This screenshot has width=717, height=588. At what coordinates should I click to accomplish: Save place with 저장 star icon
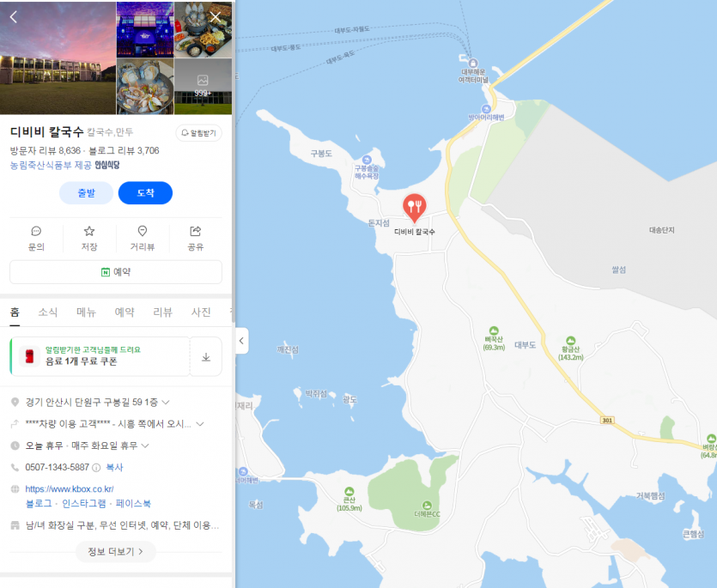point(89,239)
